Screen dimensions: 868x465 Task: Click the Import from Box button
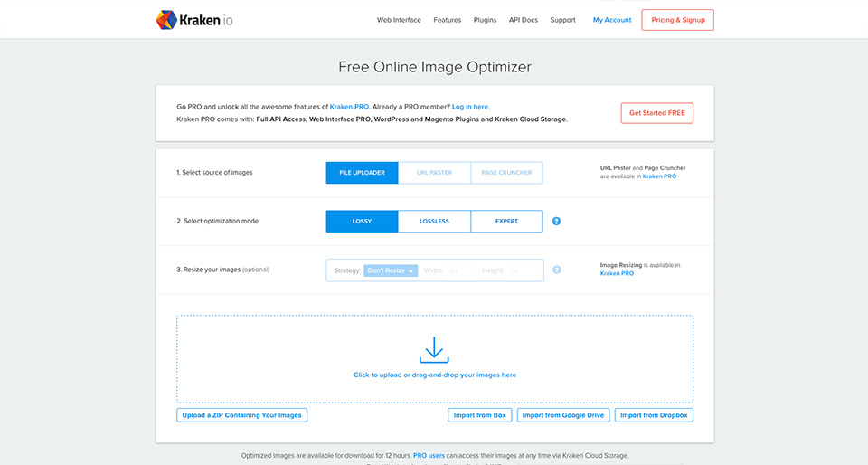click(x=479, y=415)
